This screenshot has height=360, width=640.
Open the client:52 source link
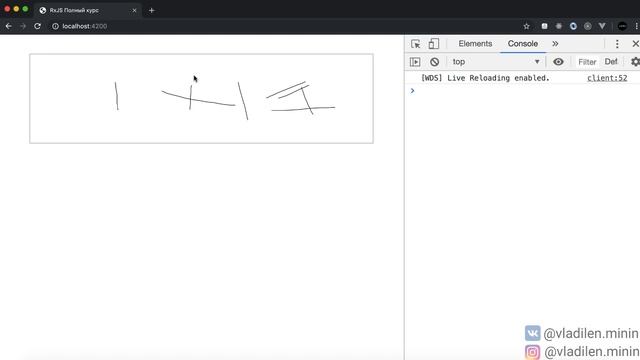tap(607, 78)
